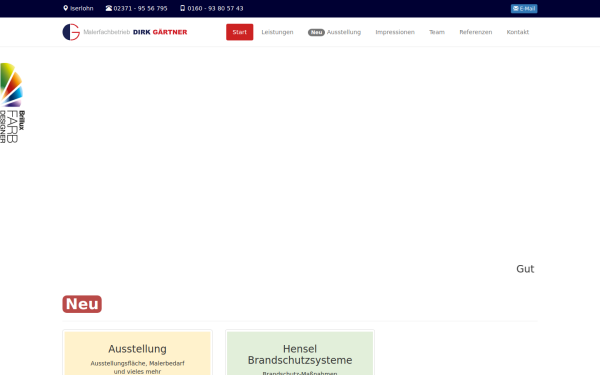Click the E-Mail button

click(524, 8)
